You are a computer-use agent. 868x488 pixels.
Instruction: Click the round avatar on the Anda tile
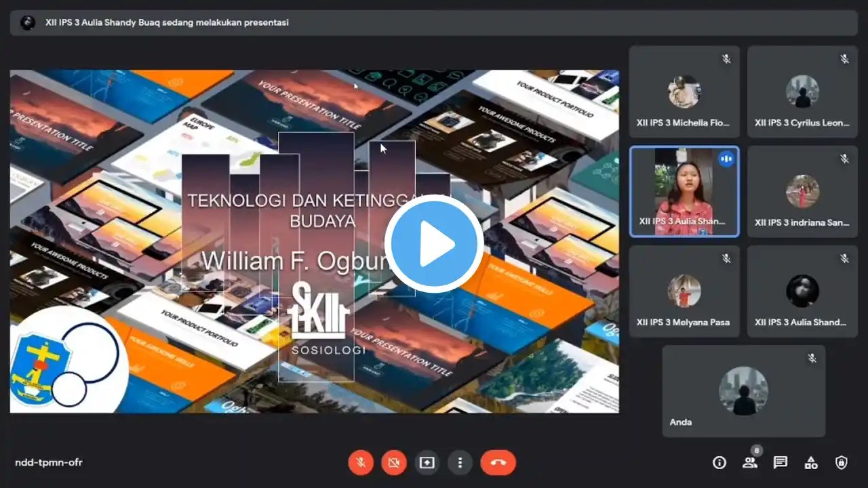point(744,391)
